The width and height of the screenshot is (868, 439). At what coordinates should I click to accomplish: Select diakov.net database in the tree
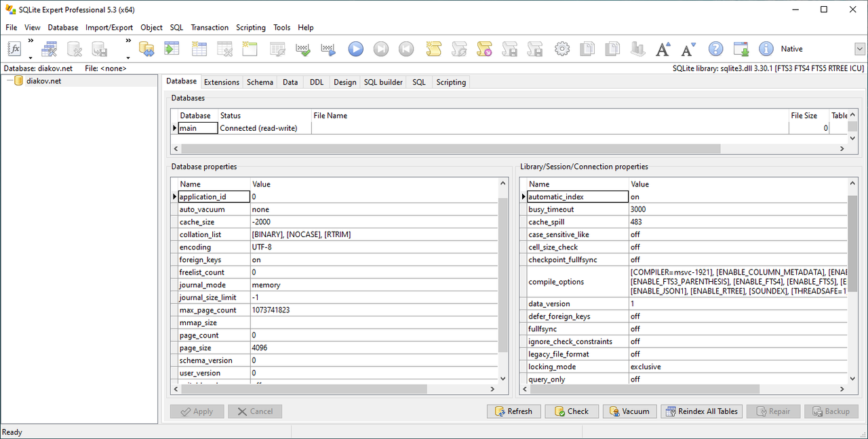(x=43, y=81)
